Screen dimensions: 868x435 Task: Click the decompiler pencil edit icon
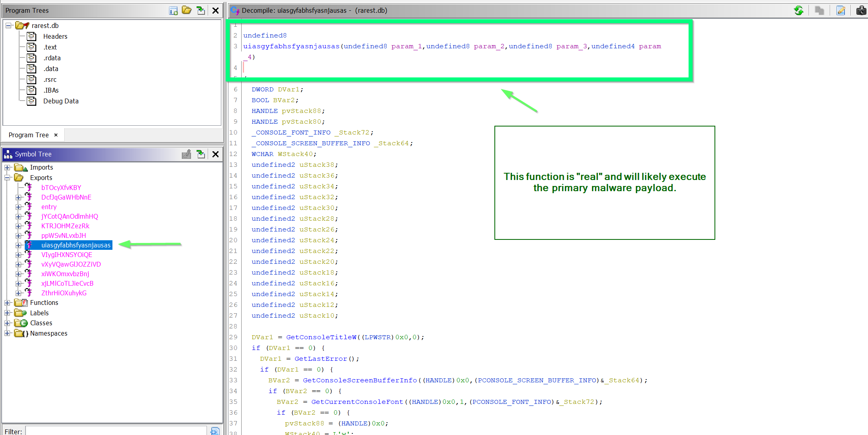pos(841,10)
